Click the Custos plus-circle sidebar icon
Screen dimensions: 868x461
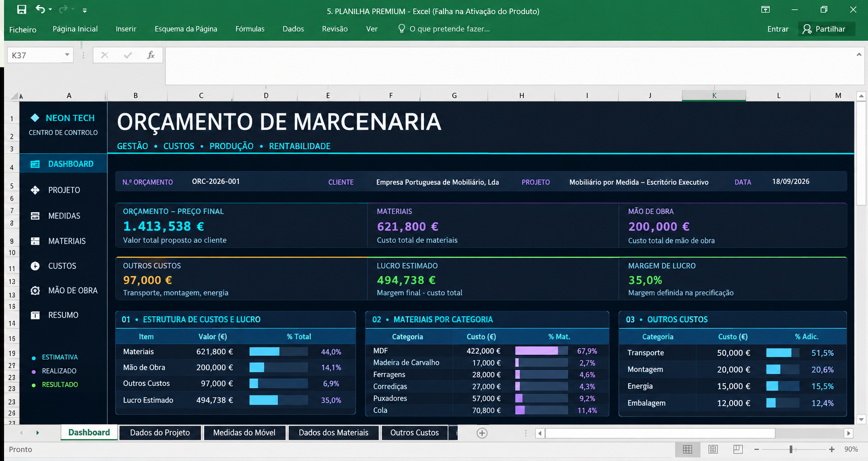click(x=35, y=266)
